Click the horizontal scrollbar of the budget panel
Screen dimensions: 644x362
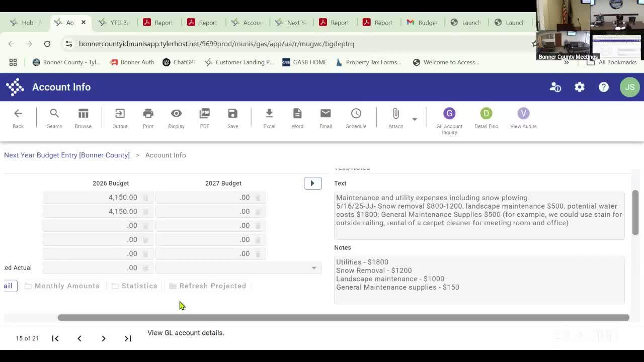pos(344,318)
